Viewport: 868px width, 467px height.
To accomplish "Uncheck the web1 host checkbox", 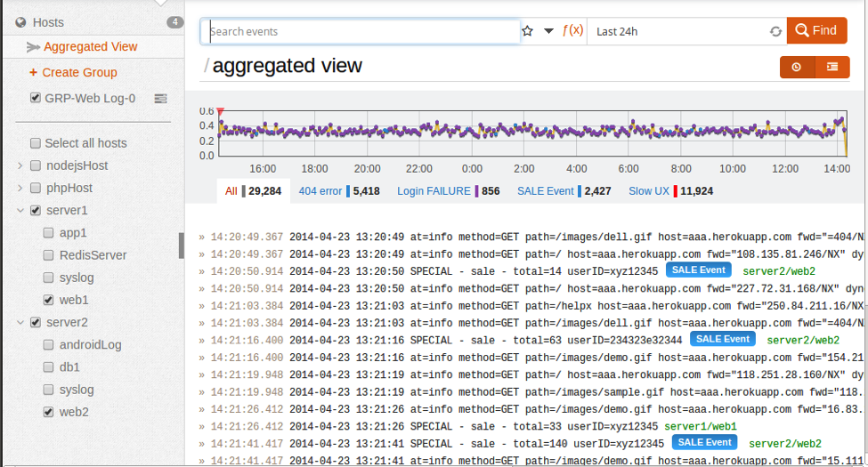I will tap(50, 301).
